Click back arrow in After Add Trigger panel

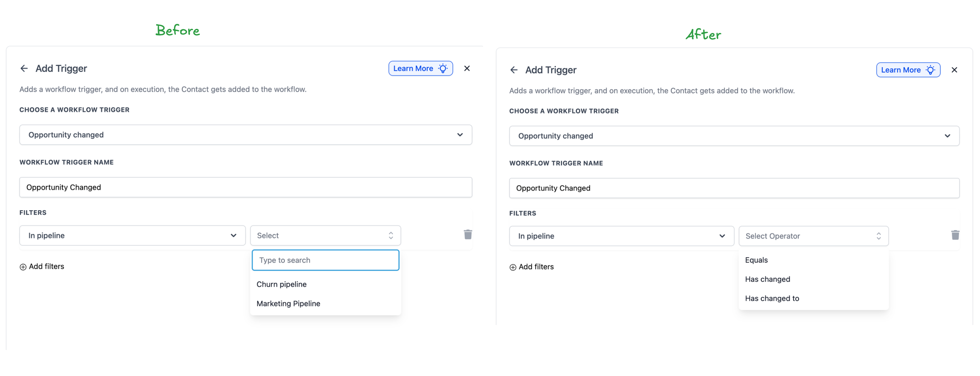[514, 70]
